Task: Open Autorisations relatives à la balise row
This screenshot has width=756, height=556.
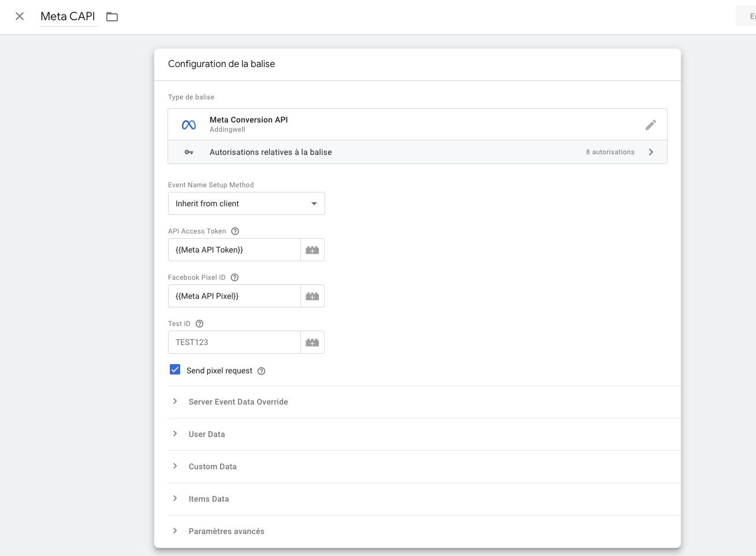Action: (x=418, y=152)
